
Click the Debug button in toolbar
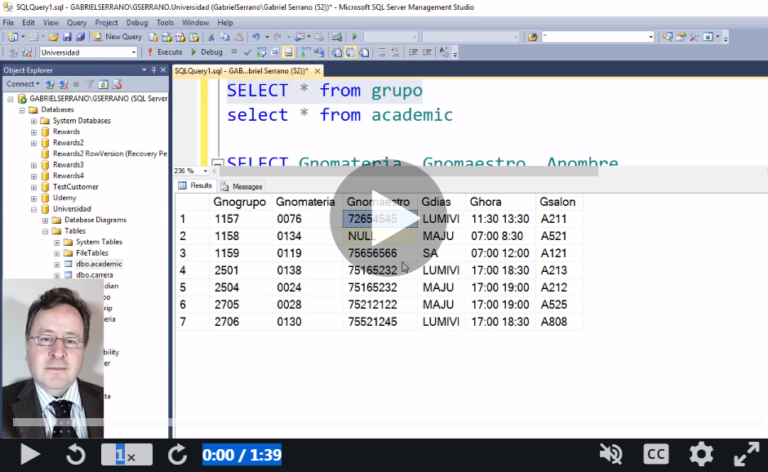coord(207,52)
